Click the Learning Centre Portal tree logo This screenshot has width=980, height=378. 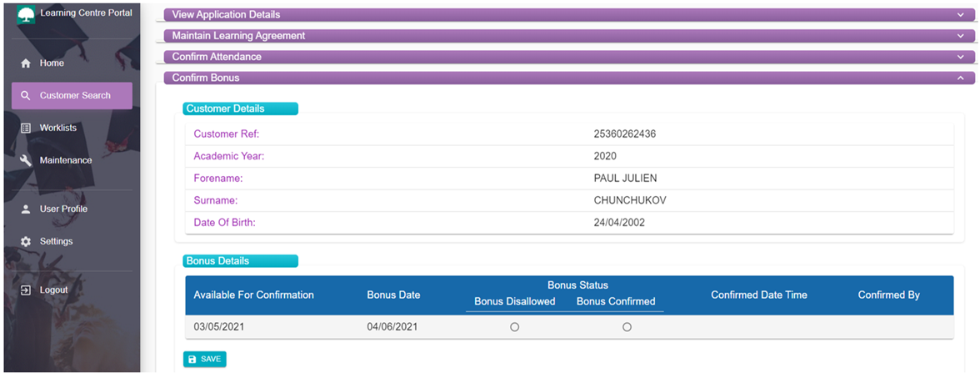point(26,15)
